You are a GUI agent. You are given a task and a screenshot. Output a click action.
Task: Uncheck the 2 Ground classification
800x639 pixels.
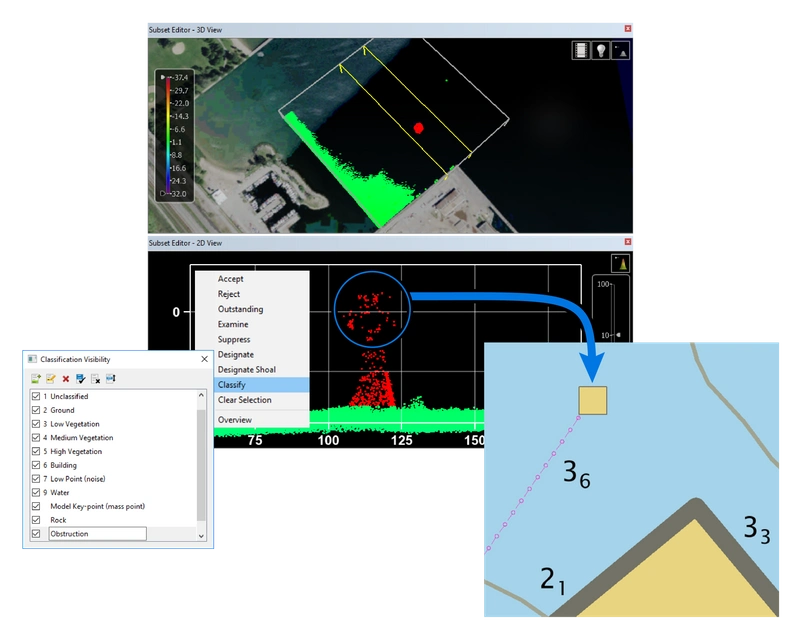[35, 410]
